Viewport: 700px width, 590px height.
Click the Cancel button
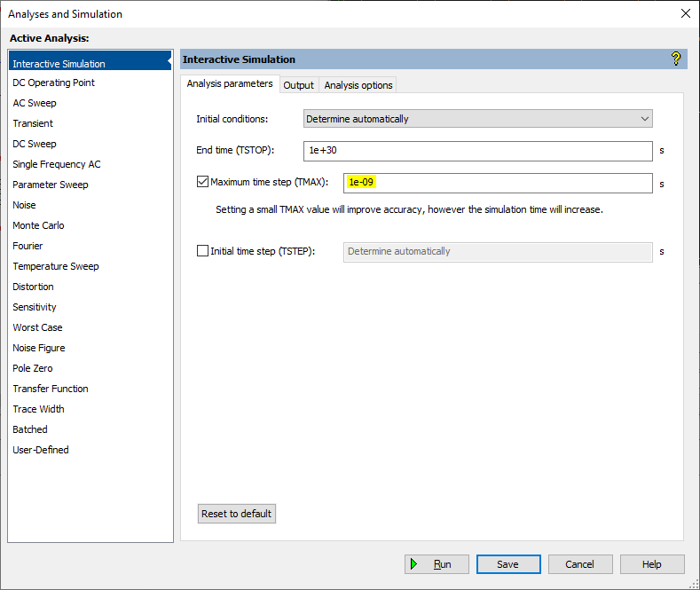[x=580, y=564]
